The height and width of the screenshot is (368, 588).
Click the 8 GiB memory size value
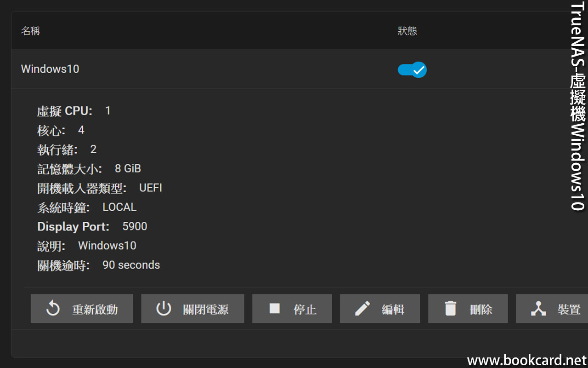128,168
